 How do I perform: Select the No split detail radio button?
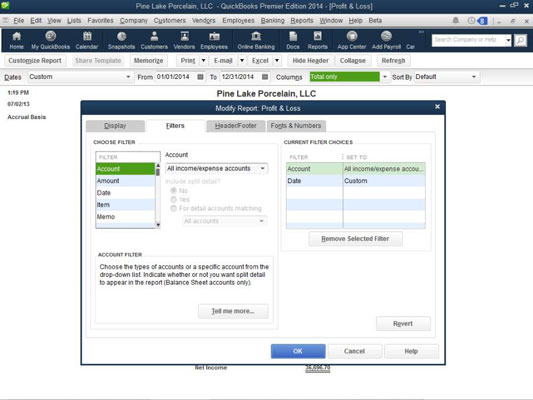(174, 190)
